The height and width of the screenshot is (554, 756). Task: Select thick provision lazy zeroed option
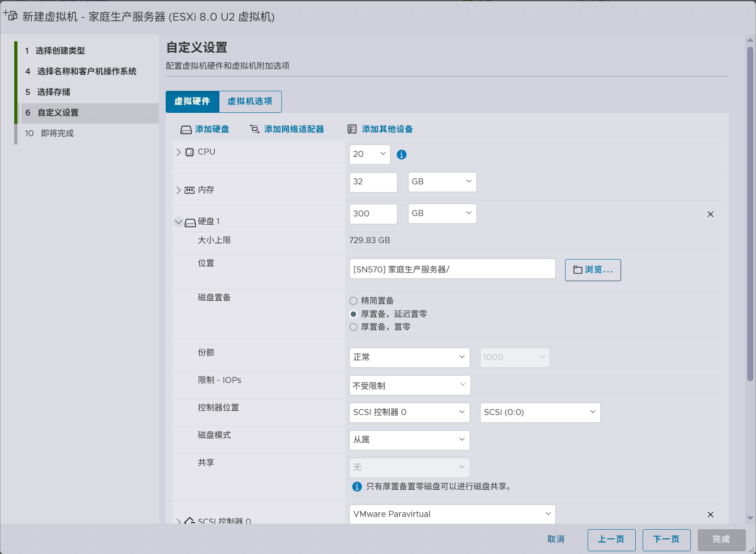coord(353,314)
